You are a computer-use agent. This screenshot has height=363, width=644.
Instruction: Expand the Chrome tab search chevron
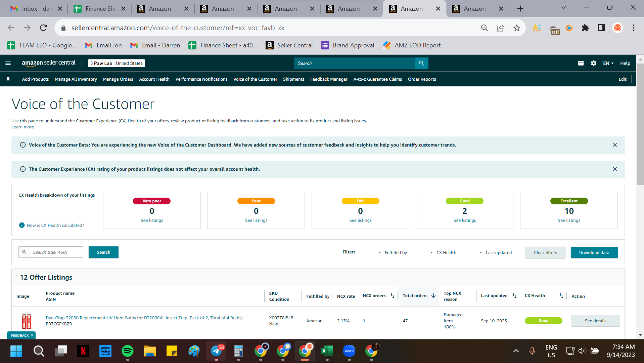tap(564, 8)
